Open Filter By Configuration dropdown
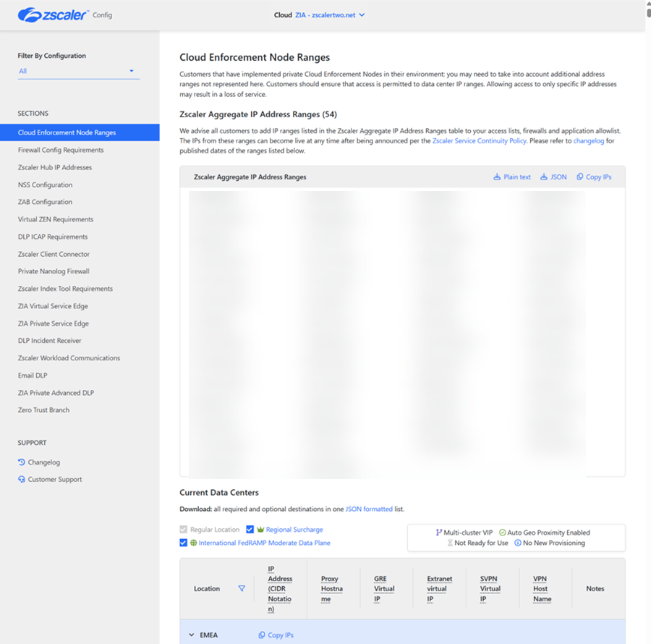 click(x=78, y=71)
